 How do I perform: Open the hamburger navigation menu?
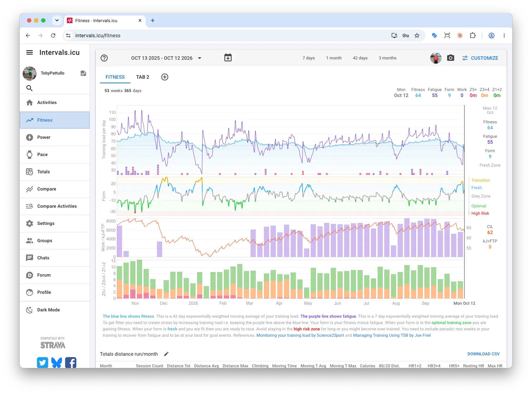click(30, 52)
